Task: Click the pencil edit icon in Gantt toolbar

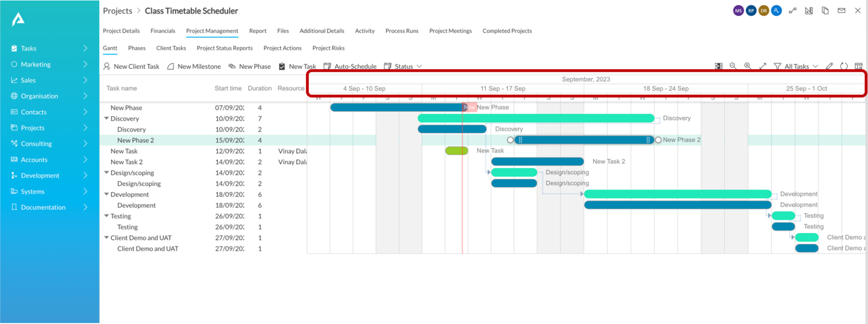Action: pyautogui.click(x=829, y=66)
